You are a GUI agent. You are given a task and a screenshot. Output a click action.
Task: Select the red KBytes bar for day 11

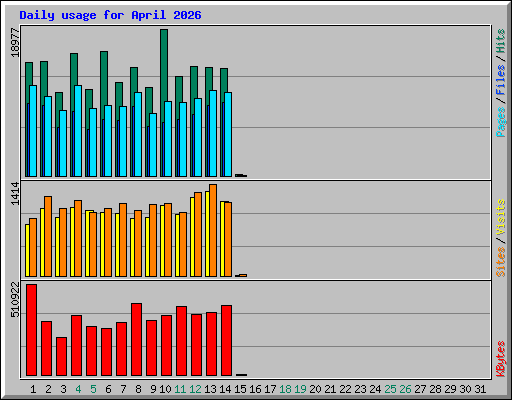click(x=181, y=341)
